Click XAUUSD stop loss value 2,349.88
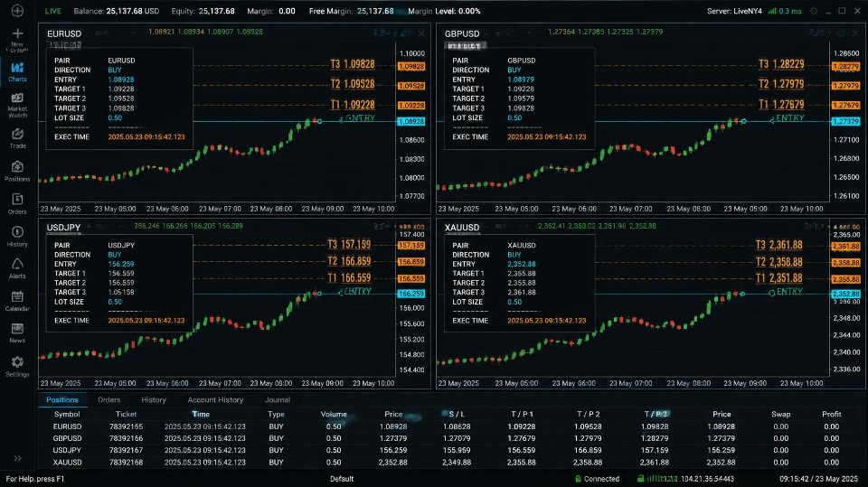This screenshot has width=868, height=487. click(456, 462)
